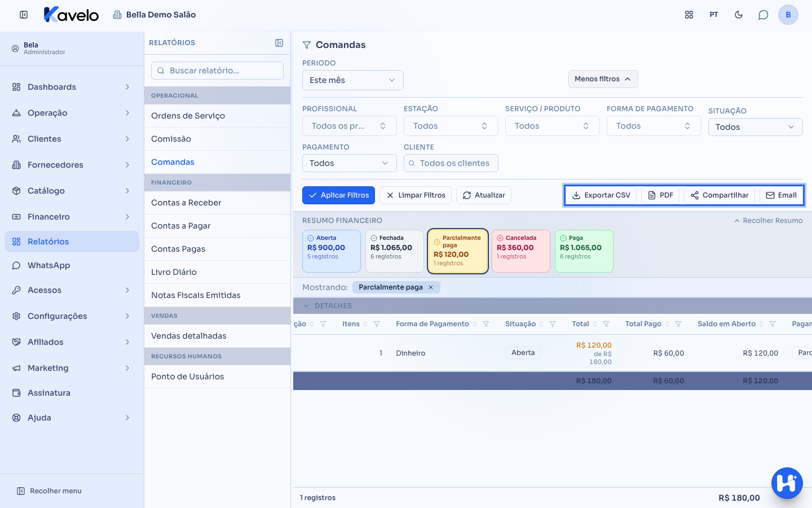Remove the Parcialmente paga filter chip
This screenshot has height=508, width=812.
431,287
